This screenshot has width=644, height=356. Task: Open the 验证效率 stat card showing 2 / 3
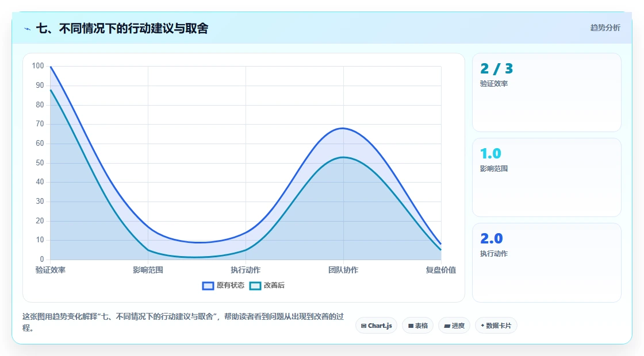(x=547, y=92)
